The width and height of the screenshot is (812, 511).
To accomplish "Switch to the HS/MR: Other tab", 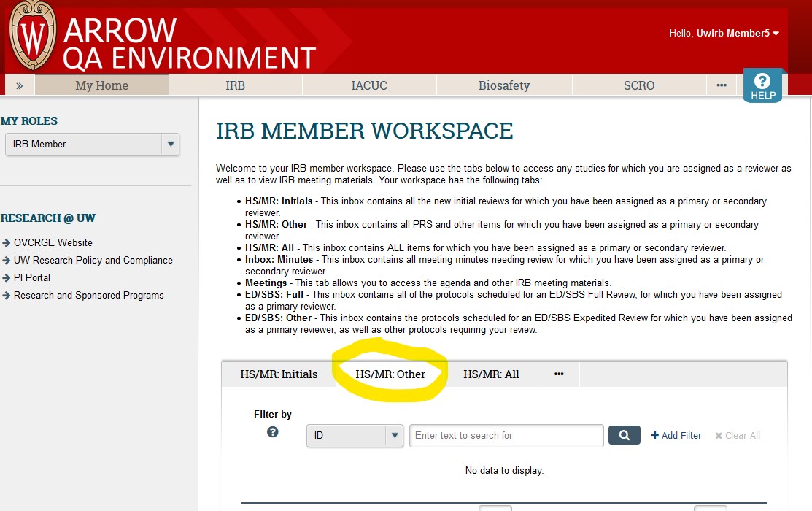I will (390, 374).
